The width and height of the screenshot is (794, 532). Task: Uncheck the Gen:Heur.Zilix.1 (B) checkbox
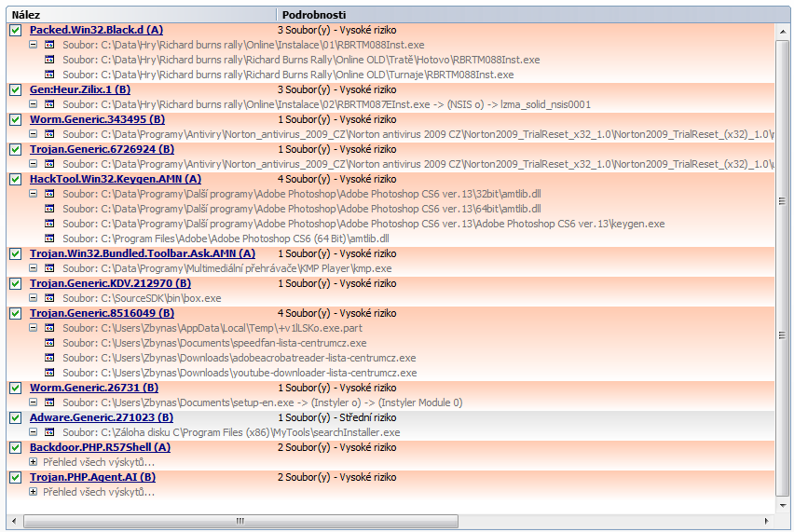pos(15,90)
